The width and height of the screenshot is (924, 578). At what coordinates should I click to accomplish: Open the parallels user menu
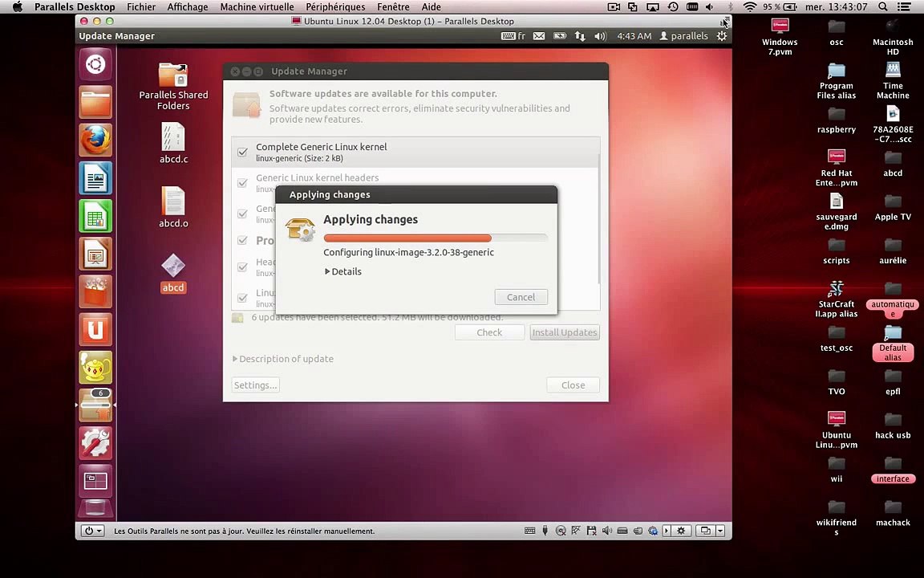tap(683, 36)
